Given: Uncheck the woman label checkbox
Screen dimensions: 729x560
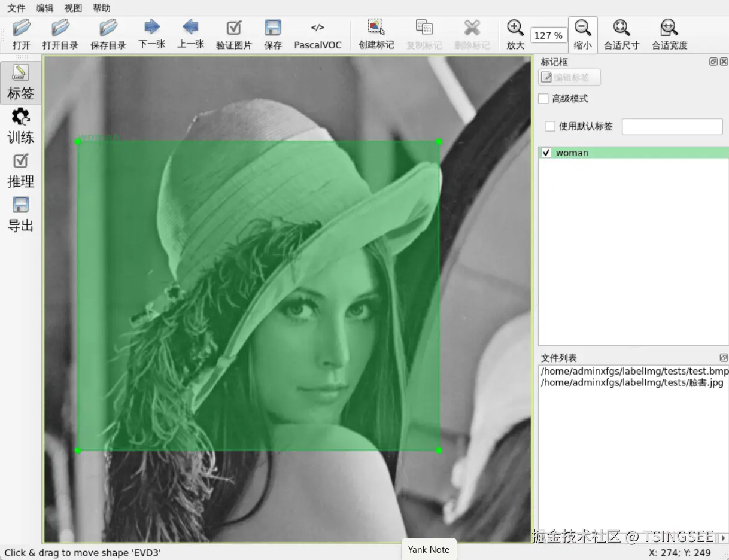Looking at the screenshot, I should (546, 153).
